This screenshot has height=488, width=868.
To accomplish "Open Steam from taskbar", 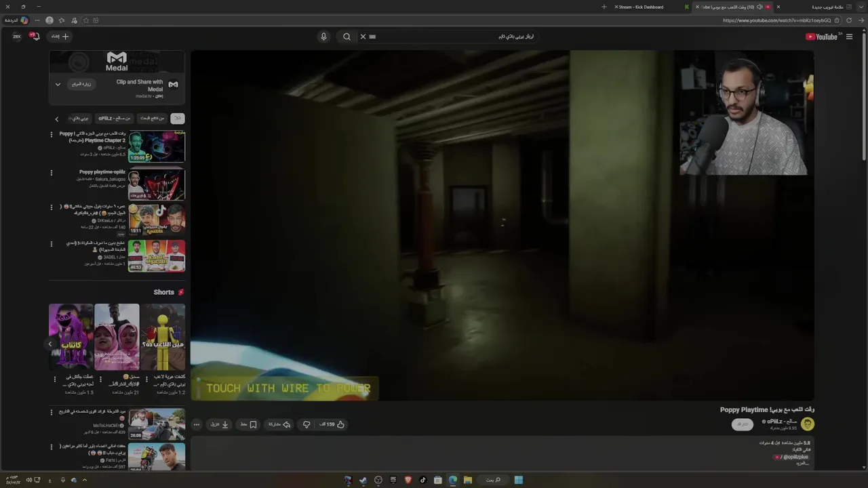I will point(363,480).
